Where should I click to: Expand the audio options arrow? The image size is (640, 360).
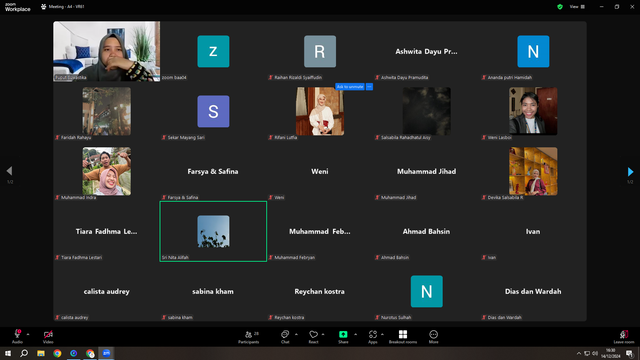tap(28, 334)
